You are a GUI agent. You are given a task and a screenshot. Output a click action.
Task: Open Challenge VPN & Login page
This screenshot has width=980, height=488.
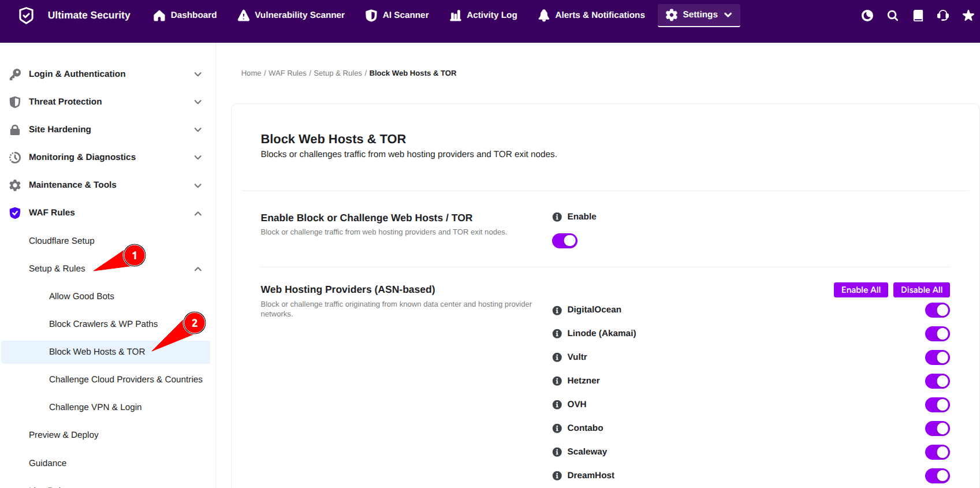point(95,407)
